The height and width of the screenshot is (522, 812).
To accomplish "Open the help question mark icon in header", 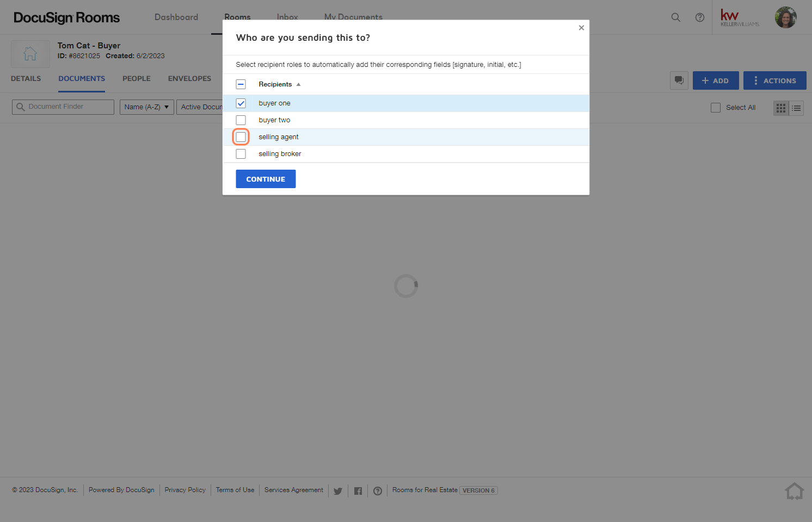I will 700,17.
